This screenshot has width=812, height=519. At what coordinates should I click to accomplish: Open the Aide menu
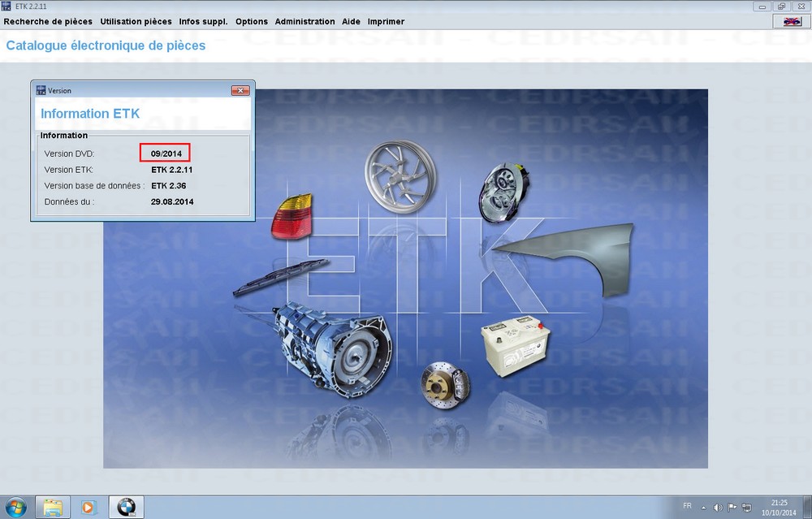point(351,22)
